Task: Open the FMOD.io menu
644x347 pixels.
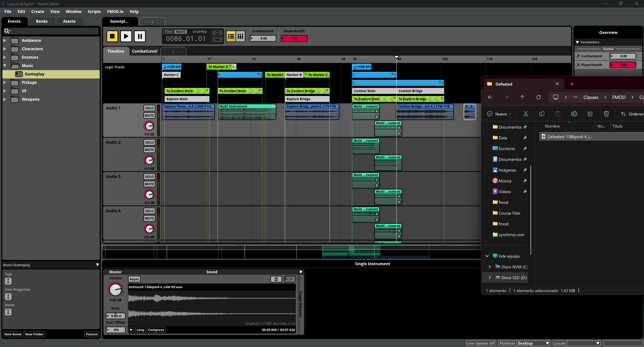Action: point(115,11)
